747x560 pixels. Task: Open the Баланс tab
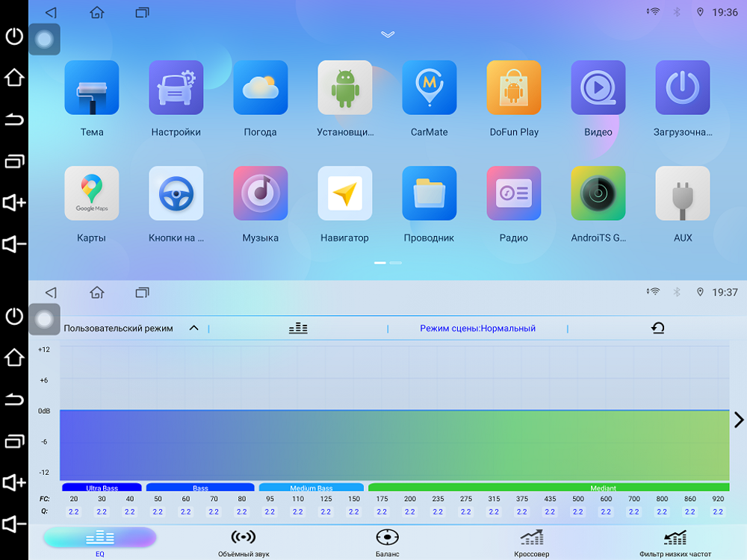387,541
